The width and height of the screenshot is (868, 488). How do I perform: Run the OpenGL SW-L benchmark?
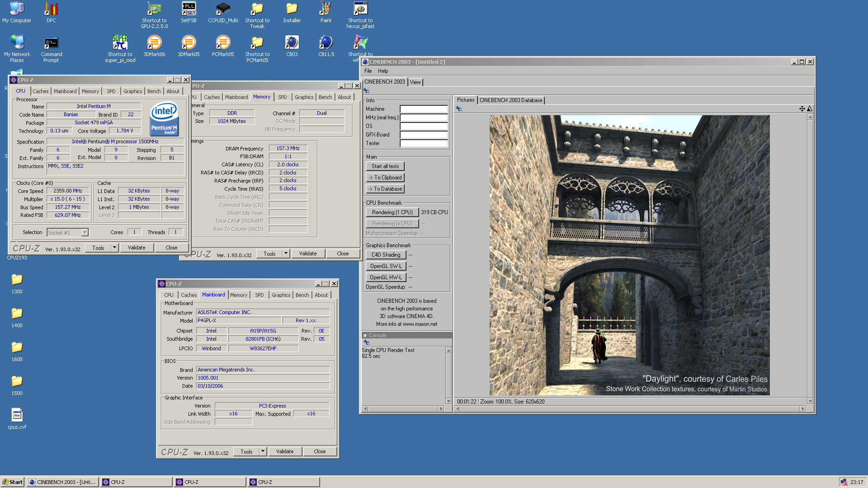click(x=386, y=266)
